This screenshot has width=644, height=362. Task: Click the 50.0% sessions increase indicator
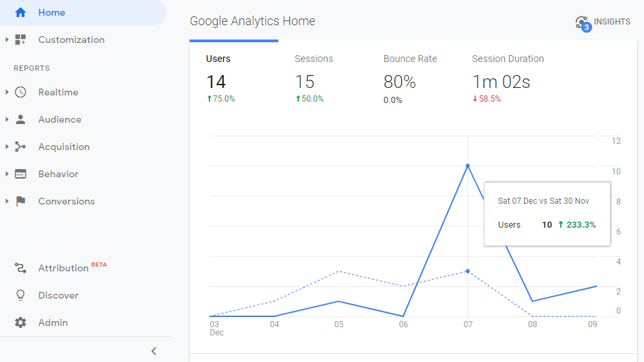310,99
